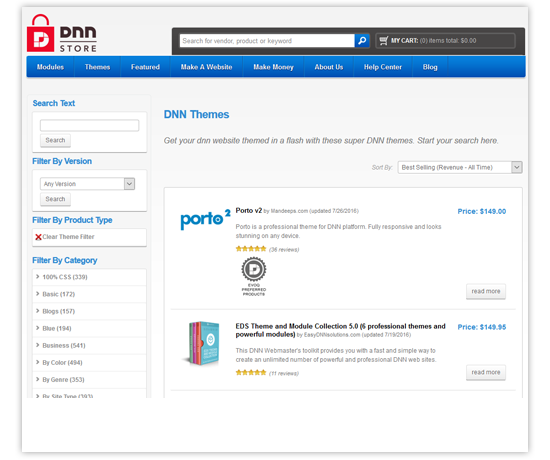550x460 pixels.
Task: Open the Themes menu
Action: click(97, 67)
